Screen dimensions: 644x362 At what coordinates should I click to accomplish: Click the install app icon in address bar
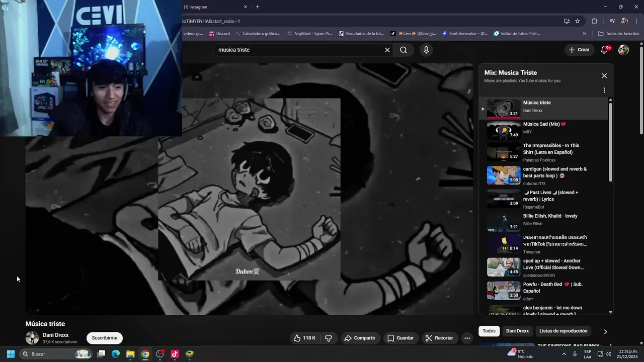pyautogui.click(x=567, y=21)
